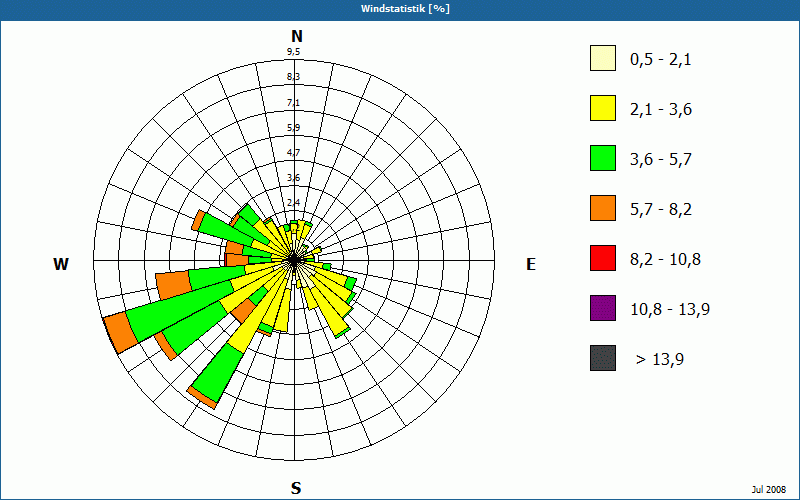Click the legend label '2,1 - 3,6'
This screenshot has height=500, width=800.
click(x=661, y=110)
